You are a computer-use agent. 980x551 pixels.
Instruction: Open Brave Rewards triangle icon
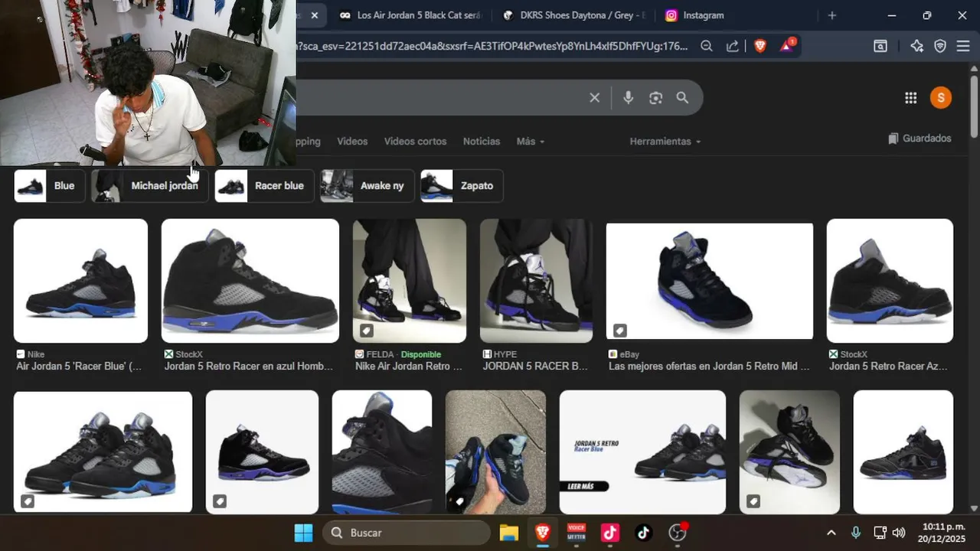pyautogui.click(x=787, y=46)
